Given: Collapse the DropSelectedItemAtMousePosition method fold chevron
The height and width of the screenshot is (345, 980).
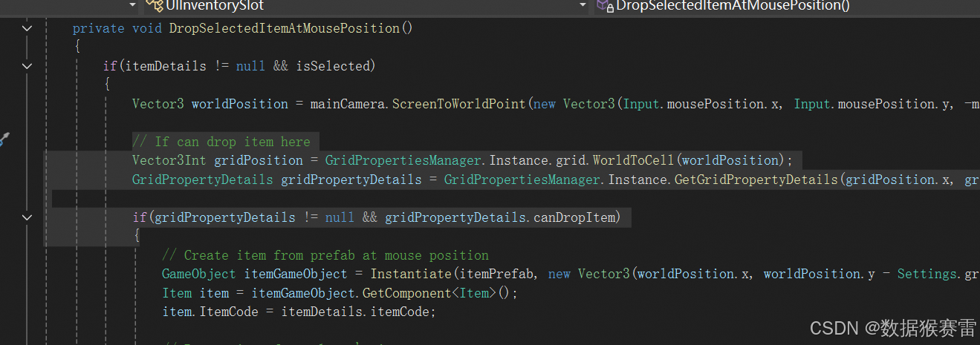Looking at the screenshot, I should coord(27,28).
